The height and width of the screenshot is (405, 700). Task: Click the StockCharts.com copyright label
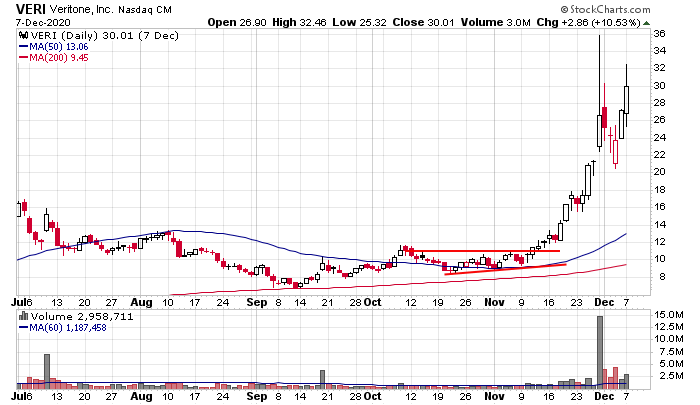(x=605, y=9)
